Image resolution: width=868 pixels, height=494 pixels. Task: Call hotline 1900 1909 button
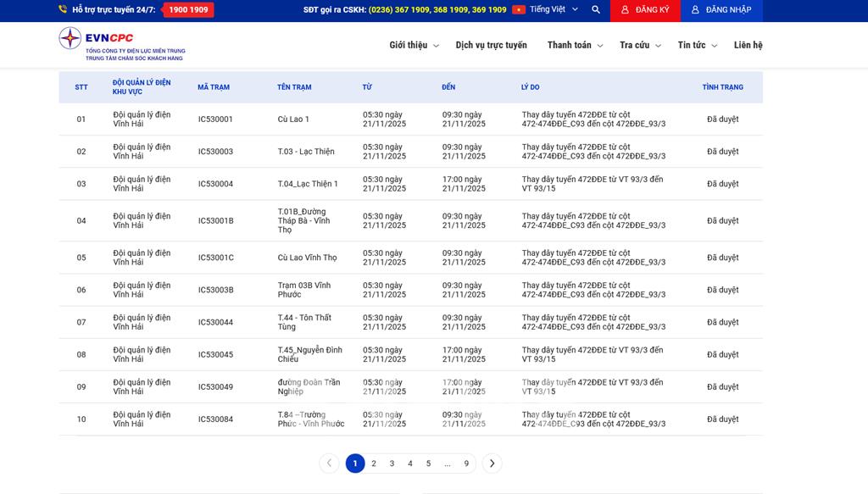tap(188, 10)
